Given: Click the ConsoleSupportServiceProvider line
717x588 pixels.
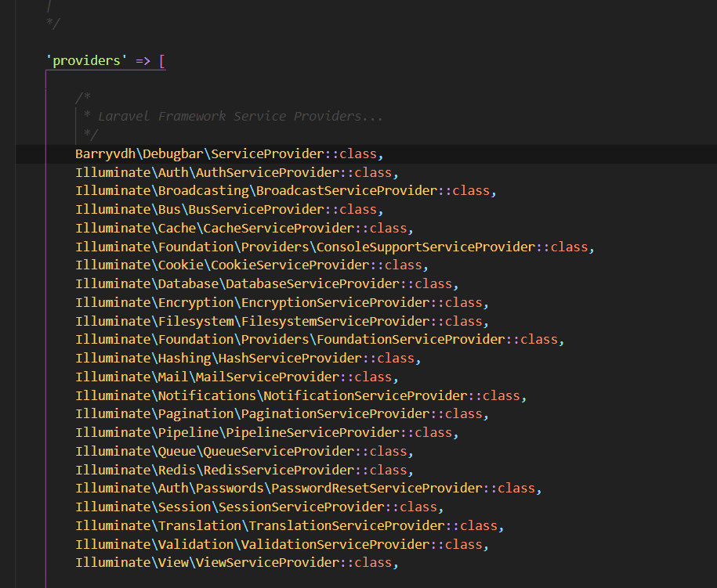Looking at the screenshot, I should (335, 247).
